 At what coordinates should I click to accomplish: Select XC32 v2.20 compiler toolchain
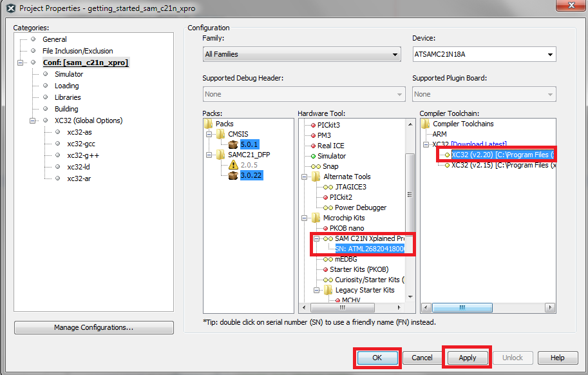(x=500, y=155)
